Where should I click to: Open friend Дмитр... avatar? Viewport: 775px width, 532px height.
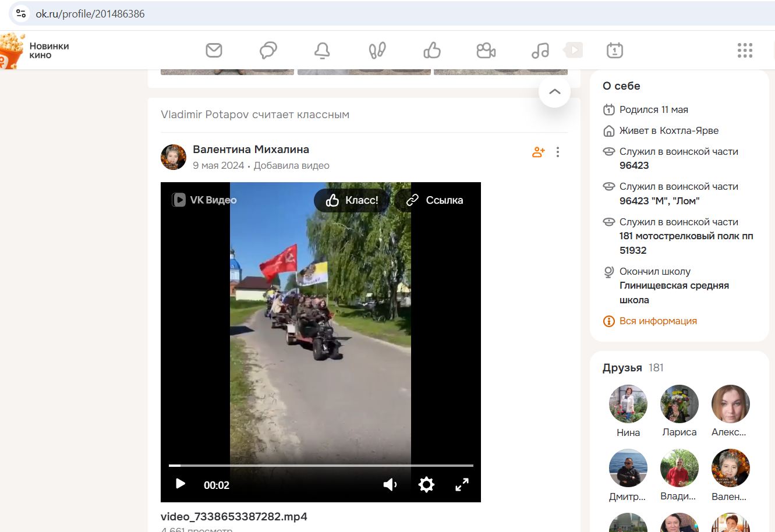coord(628,468)
